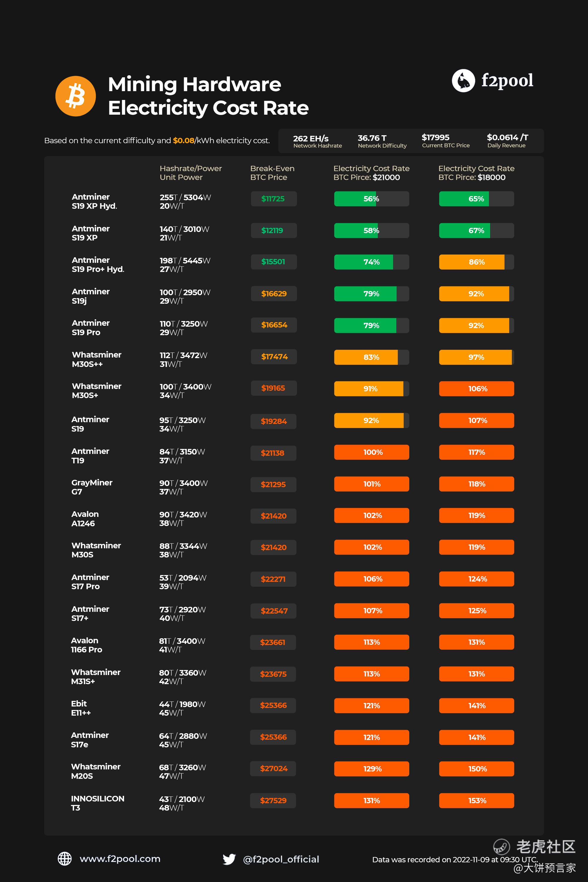Open the @f2pool_official Twitter handle
Screen dimensions: 588x882
[281, 859]
